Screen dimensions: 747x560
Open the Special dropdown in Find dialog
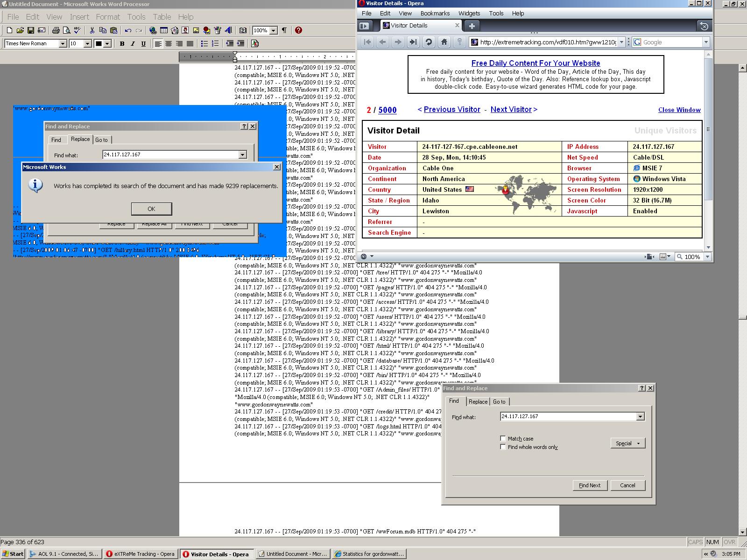[x=628, y=443]
